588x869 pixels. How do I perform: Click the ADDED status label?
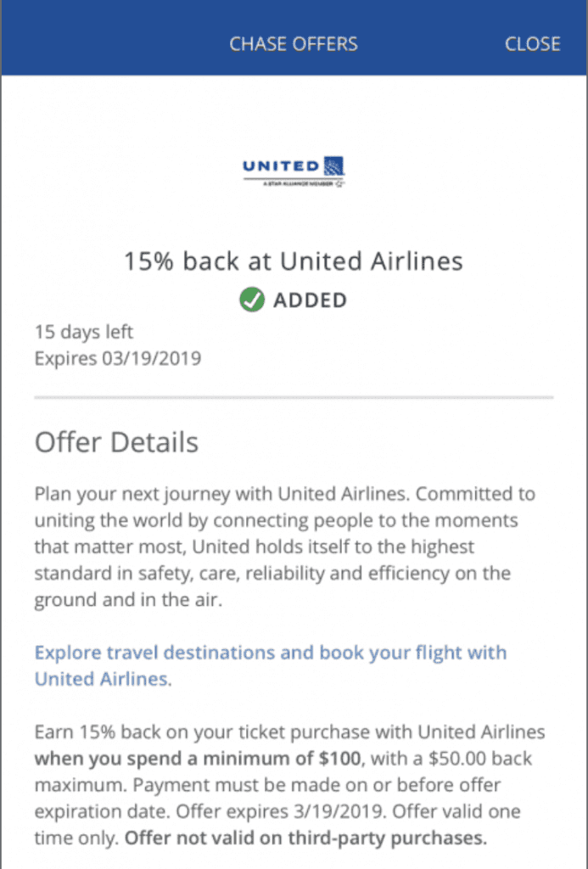click(310, 300)
